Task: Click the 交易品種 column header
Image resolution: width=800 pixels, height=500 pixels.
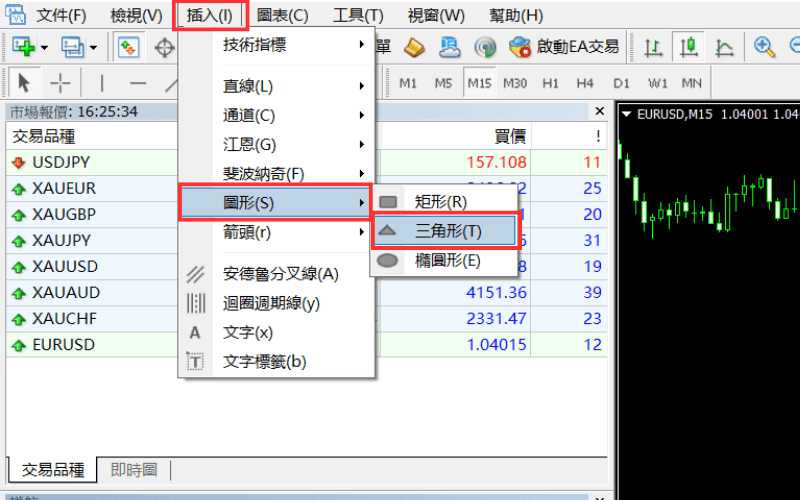Action: [x=44, y=136]
